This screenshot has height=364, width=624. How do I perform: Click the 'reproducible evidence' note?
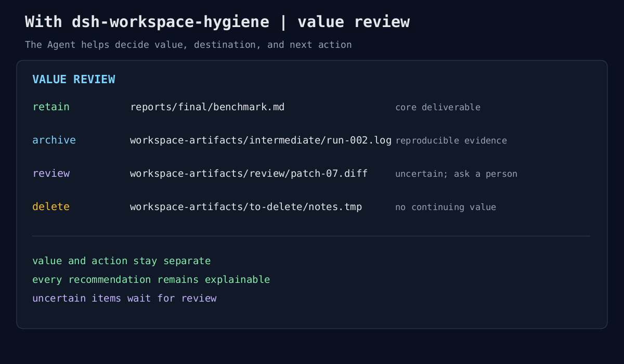point(451,140)
